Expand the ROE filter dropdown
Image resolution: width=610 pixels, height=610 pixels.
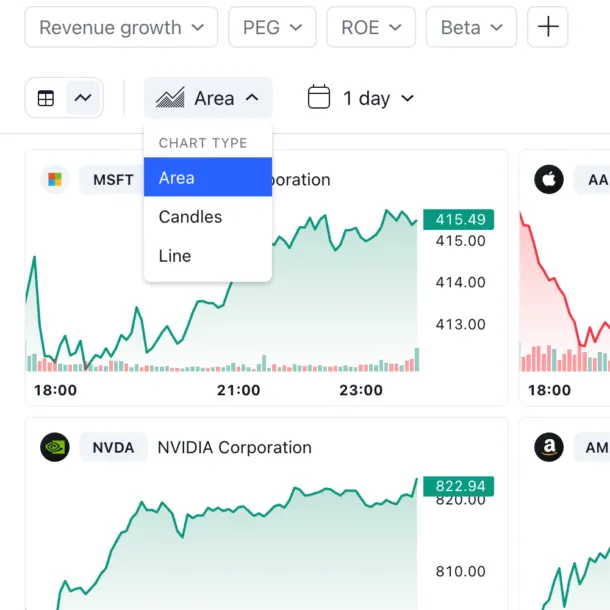click(371, 27)
